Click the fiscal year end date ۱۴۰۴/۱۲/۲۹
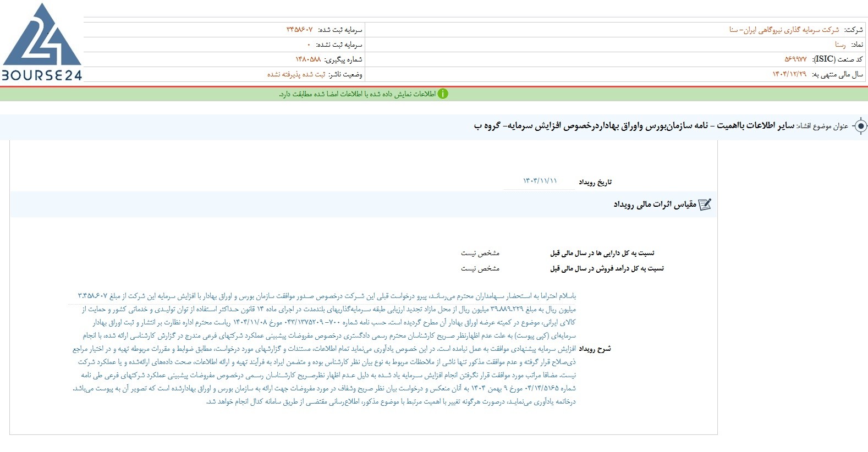This screenshot has width=868, height=452. click(789, 74)
